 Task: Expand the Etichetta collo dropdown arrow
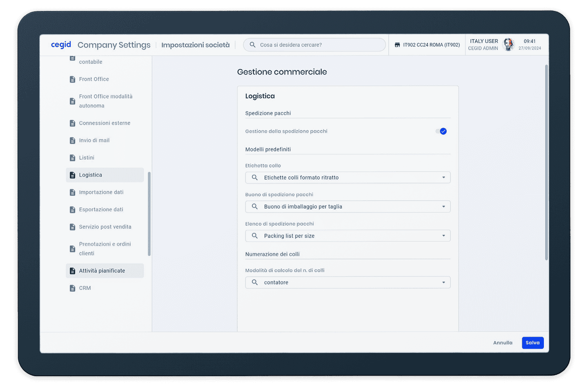[x=443, y=177]
